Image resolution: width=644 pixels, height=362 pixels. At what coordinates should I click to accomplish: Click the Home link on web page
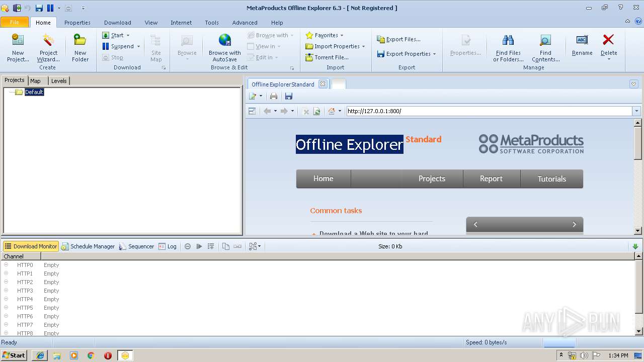click(323, 178)
